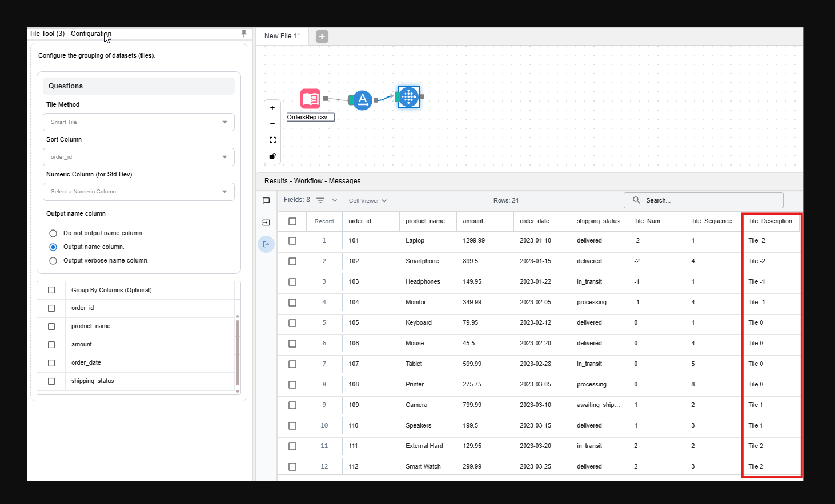The height and width of the screenshot is (504, 835).
Task: Expand the Sort Column dropdown
Action: click(139, 157)
